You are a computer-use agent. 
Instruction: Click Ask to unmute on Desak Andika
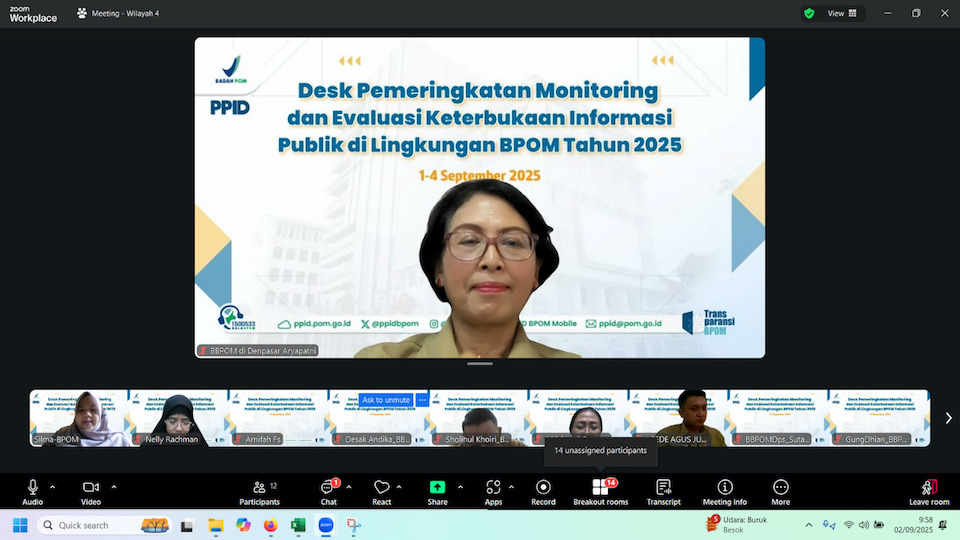pos(386,400)
